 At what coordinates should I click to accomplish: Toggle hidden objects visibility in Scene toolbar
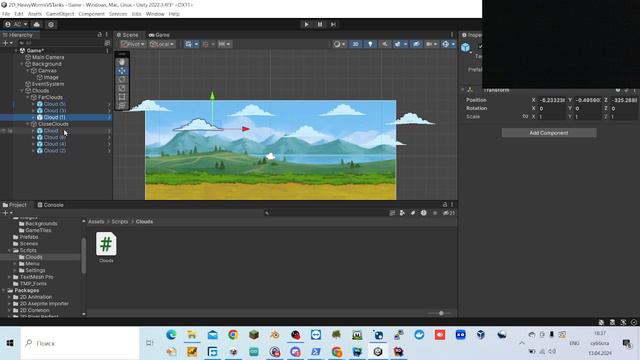click(x=416, y=44)
